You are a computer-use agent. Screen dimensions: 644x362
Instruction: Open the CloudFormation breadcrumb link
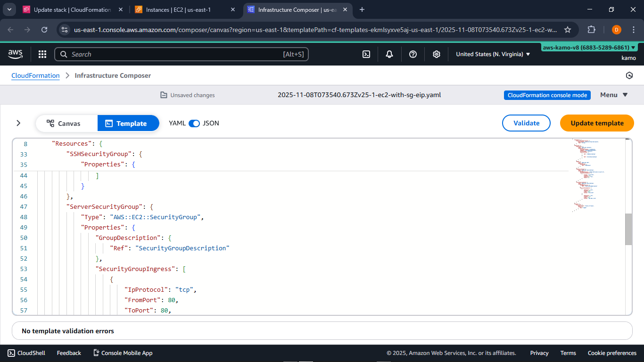35,75
